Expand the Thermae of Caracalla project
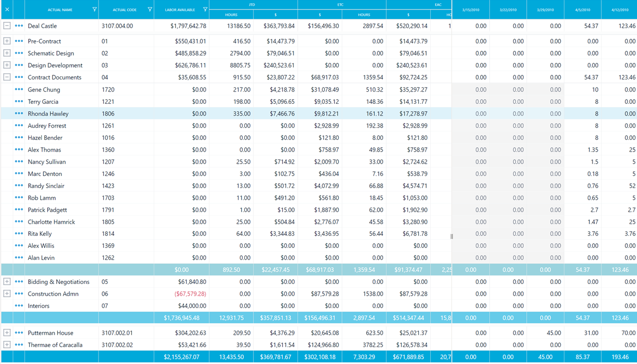 click(7, 344)
